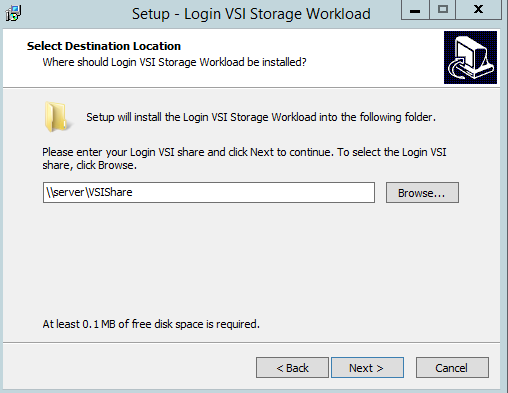508x393 pixels.
Task: Cancel the Login VSI installation
Action: (452, 368)
